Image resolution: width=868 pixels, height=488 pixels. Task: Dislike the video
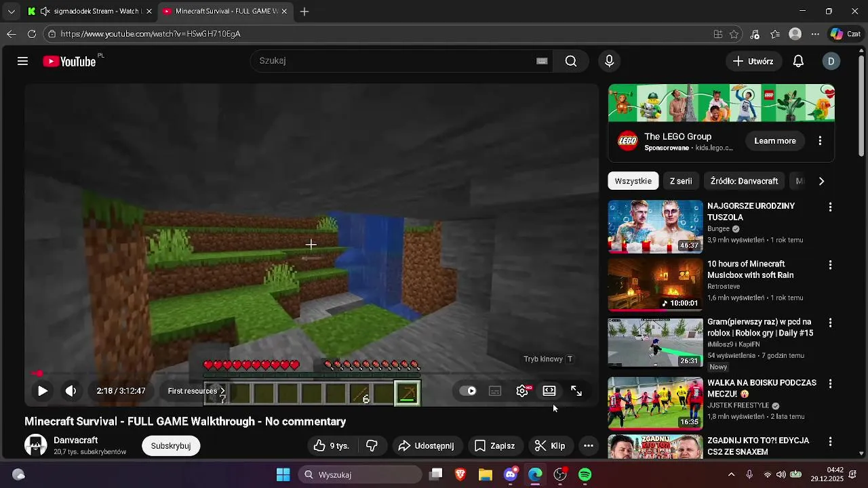[372, 446]
